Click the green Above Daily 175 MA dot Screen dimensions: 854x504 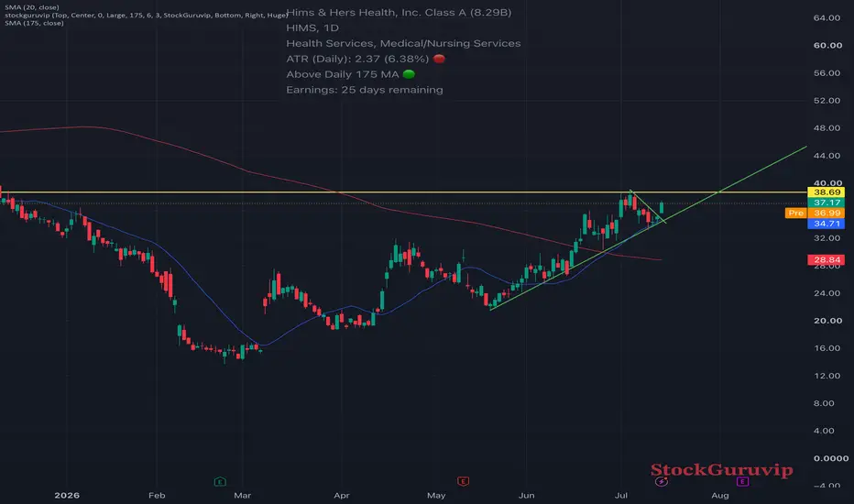pyautogui.click(x=409, y=74)
